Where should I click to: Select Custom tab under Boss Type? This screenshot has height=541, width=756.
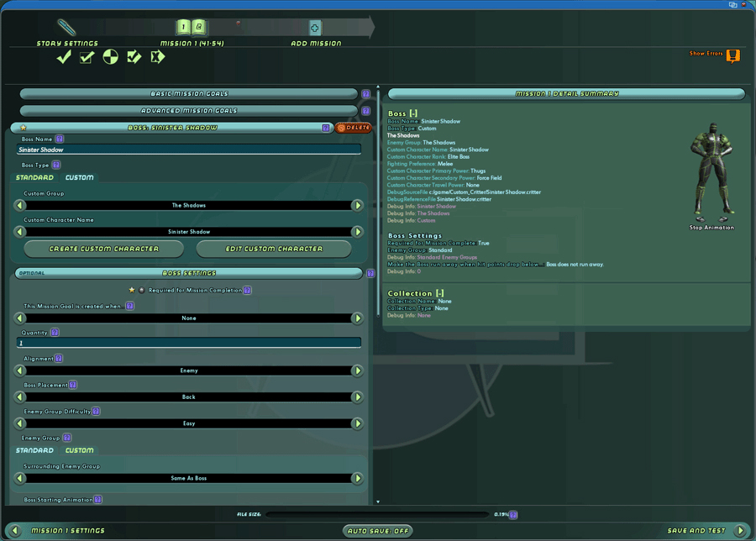80,177
